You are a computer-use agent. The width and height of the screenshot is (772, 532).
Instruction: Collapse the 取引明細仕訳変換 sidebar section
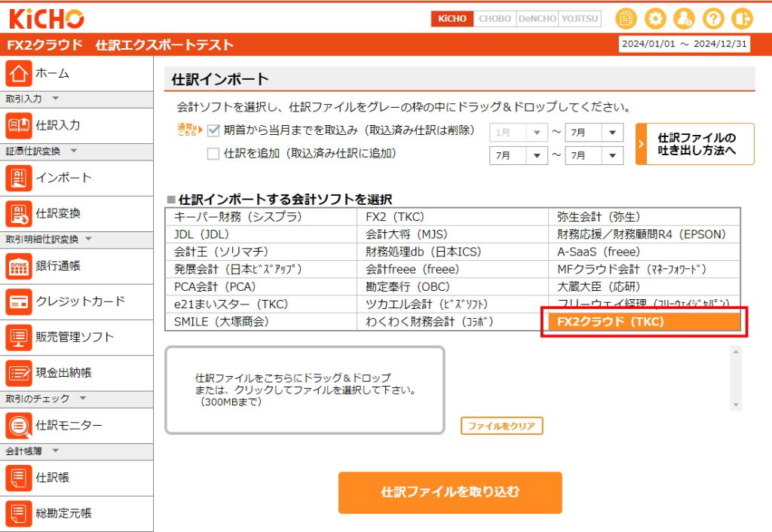(89, 239)
